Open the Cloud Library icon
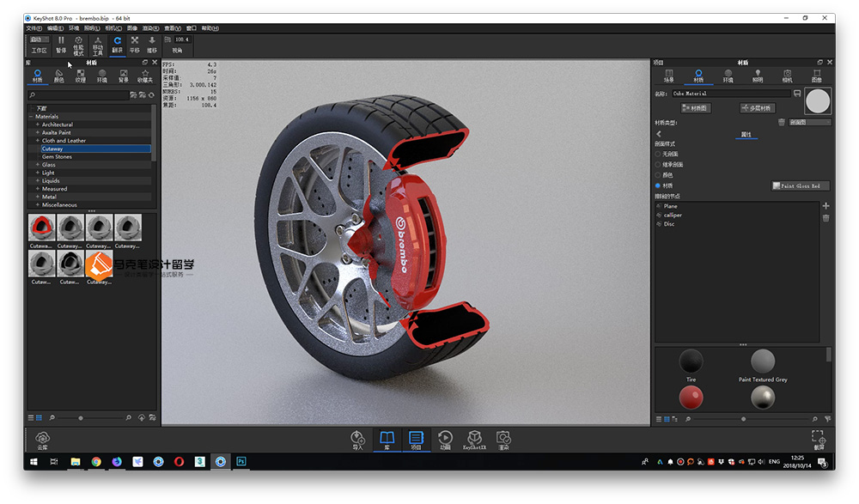Image resolution: width=859 pixels, height=504 pixels. pyautogui.click(x=42, y=440)
